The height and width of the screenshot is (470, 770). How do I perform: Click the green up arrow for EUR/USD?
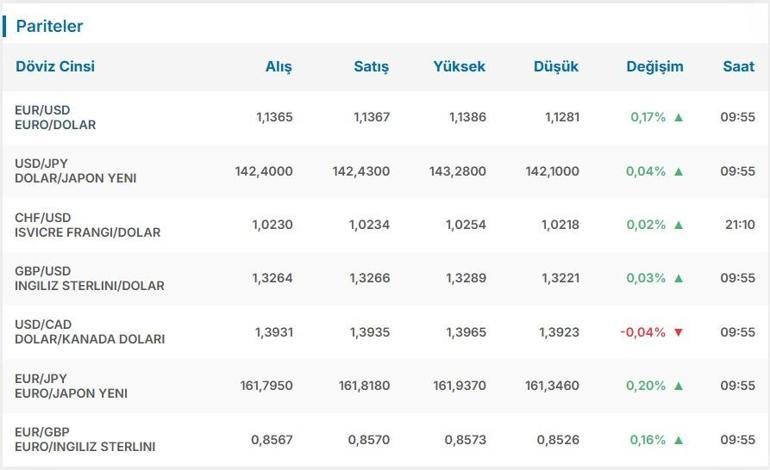click(679, 117)
